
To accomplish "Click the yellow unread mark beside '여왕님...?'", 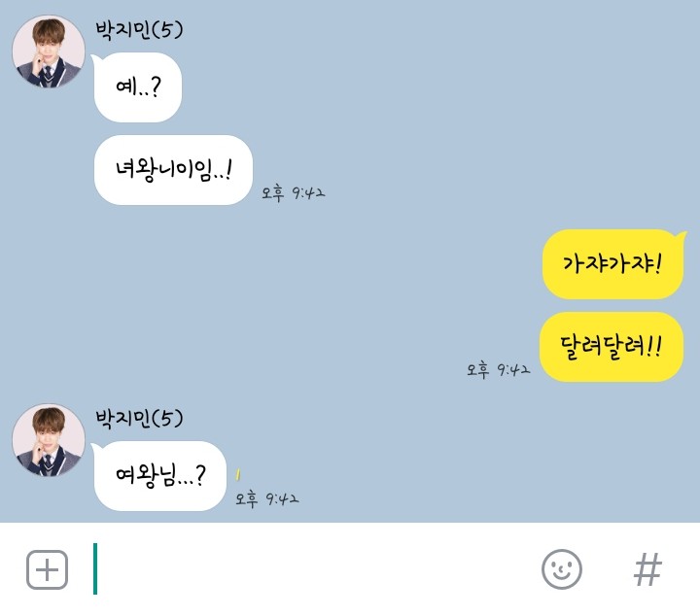I will coord(238,474).
